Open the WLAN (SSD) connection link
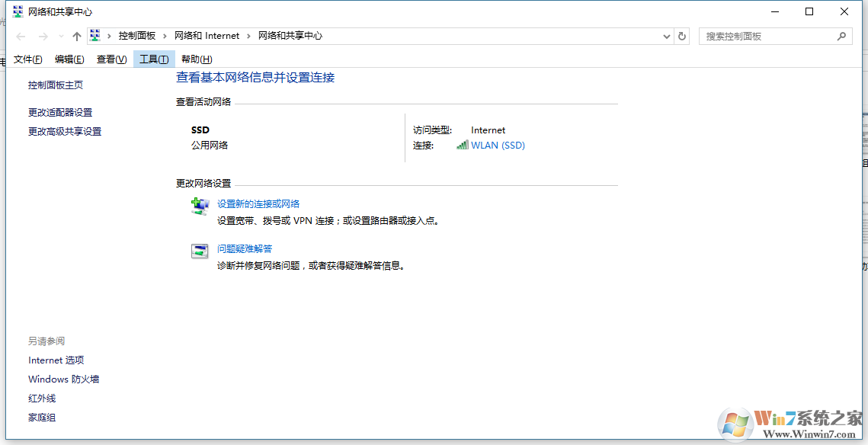868x445 pixels. 499,145
